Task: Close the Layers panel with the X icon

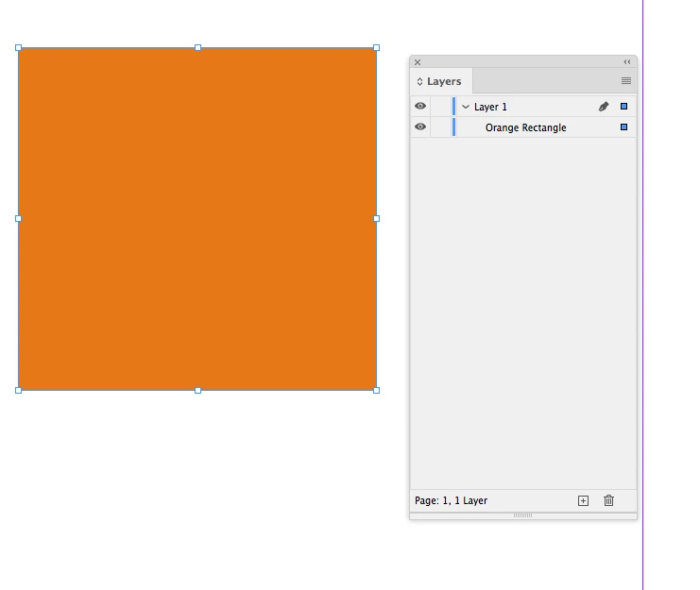Action: (418, 62)
